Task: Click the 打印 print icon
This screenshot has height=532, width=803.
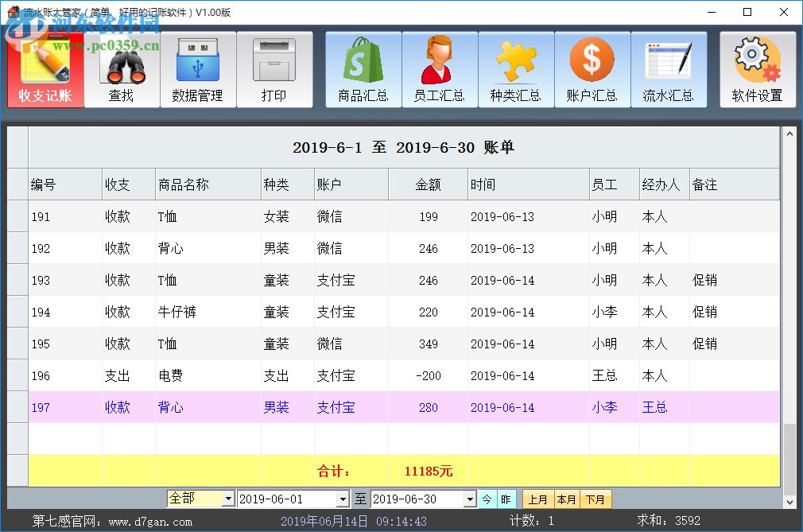Action: [x=275, y=70]
